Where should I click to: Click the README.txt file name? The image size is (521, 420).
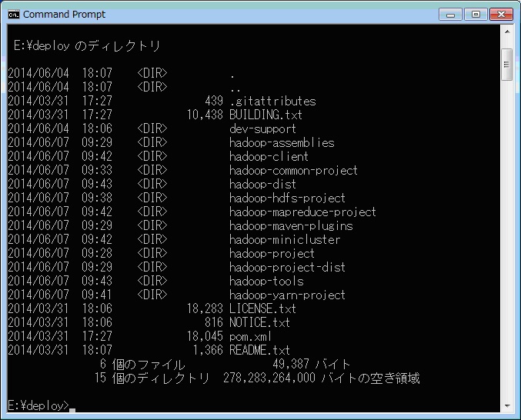(x=259, y=350)
